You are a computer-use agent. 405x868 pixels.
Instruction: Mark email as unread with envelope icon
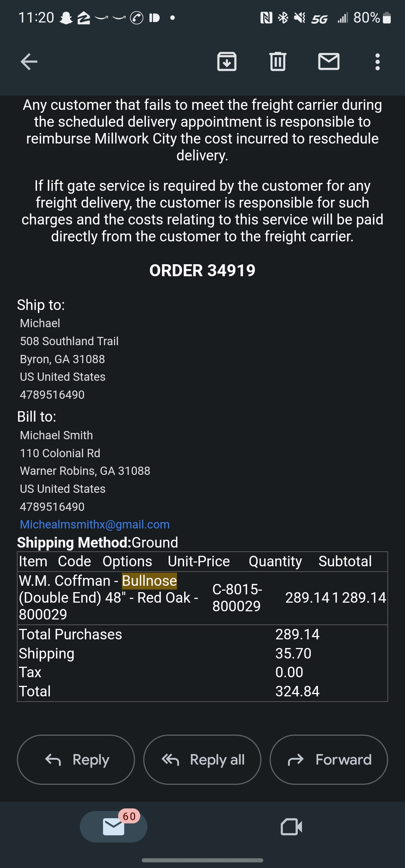329,62
